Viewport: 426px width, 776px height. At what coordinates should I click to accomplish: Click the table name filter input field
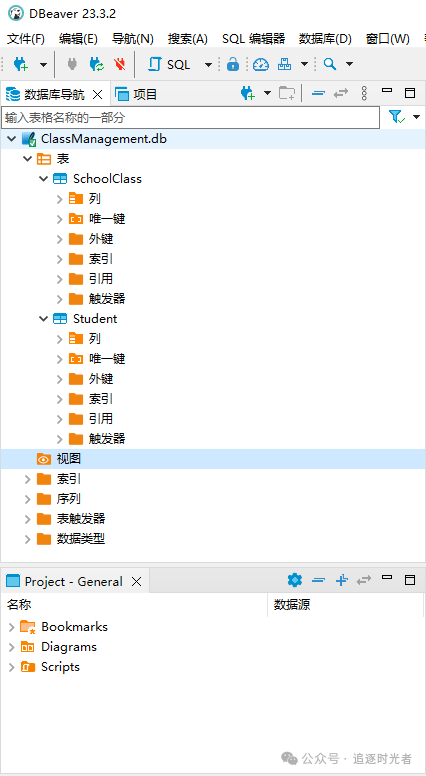click(190, 118)
